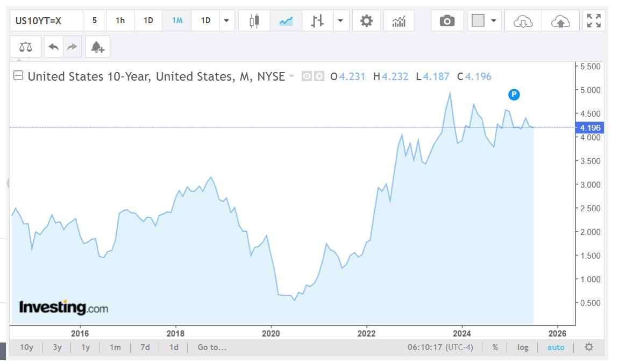Image resolution: width=619 pixels, height=364 pixels.
Task: Undo the last chart action
Action: (x=53, y=47)
